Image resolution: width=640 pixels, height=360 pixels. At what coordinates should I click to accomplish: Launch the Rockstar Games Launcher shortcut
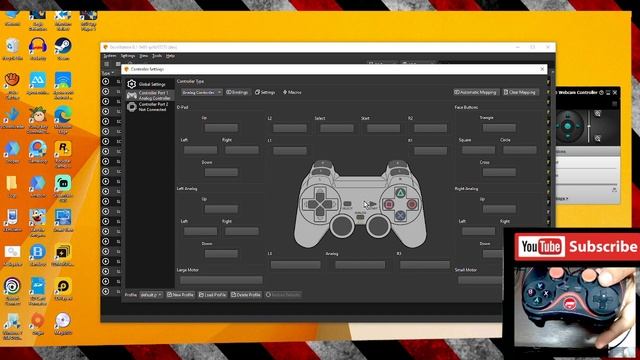tap(63, 153)
